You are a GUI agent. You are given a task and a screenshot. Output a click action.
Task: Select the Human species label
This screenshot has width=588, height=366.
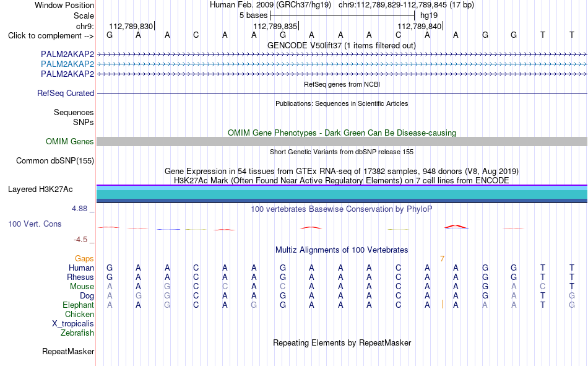coord(81,268)
